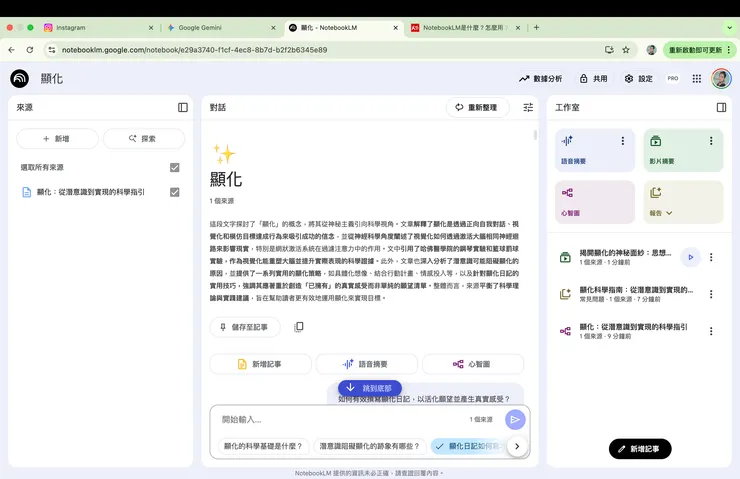The image size is (740, 479).
Task: Click the NotebookLM logo icon
Action: click(x=19, y=78)
